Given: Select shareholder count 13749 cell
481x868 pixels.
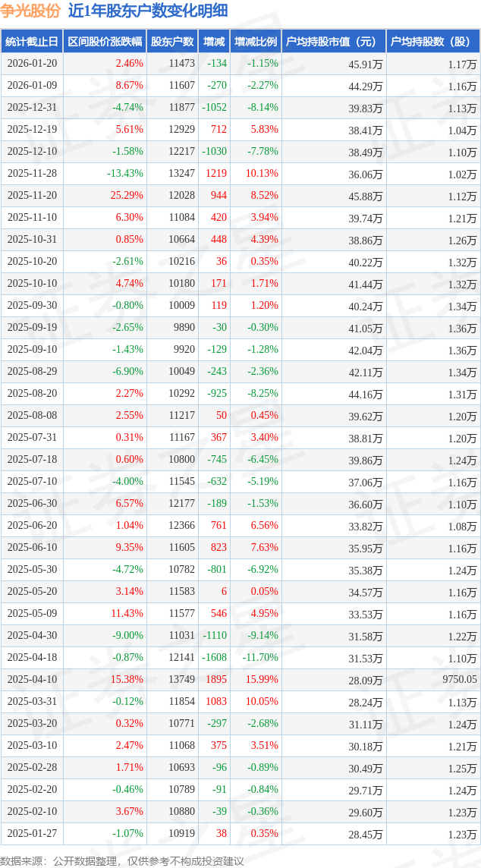Looking at the screenshot, I should (182, 680).
